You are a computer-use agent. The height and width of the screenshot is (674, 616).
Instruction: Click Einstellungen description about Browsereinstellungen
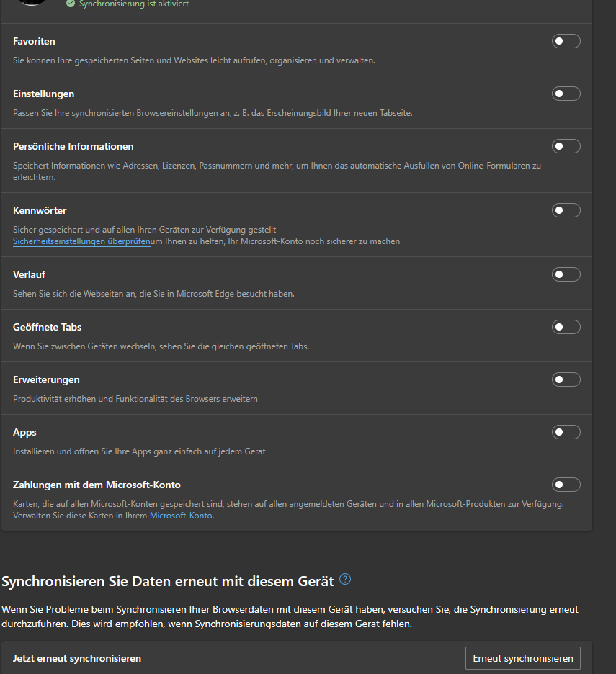coord(213,113)
